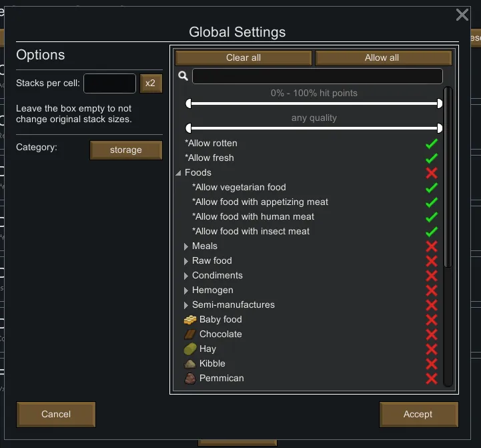The image size is (481, 448).
Task: Expand the Meals category
Action: [186, 246]
